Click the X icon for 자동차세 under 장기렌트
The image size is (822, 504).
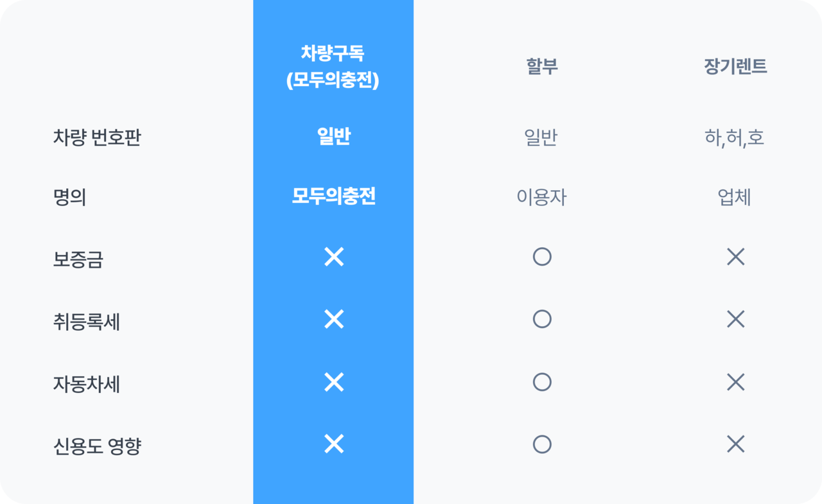735,383
